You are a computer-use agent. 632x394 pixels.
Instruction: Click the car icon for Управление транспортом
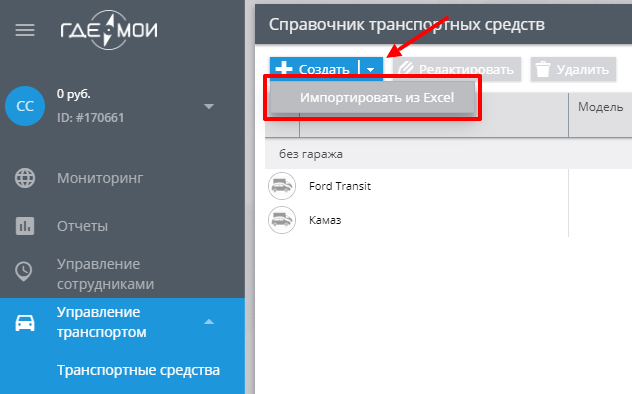[x=25, y=323]
